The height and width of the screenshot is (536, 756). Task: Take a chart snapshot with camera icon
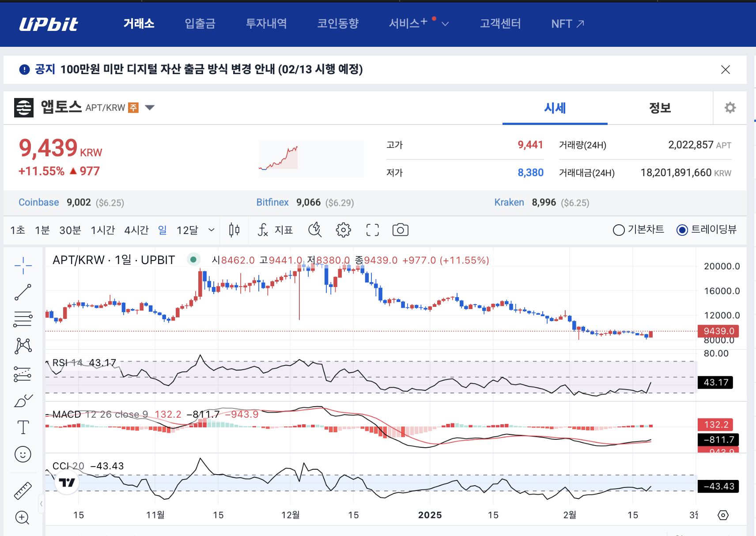pos(401,230)
